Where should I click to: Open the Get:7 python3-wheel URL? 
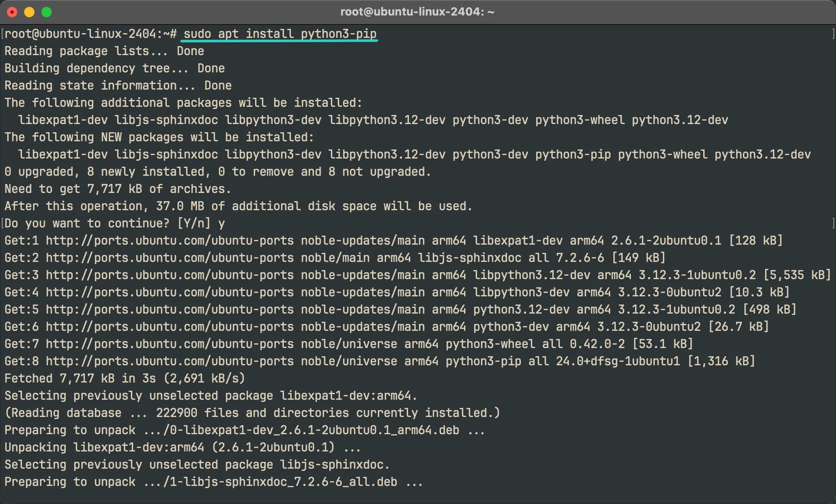tap(169, 344)
